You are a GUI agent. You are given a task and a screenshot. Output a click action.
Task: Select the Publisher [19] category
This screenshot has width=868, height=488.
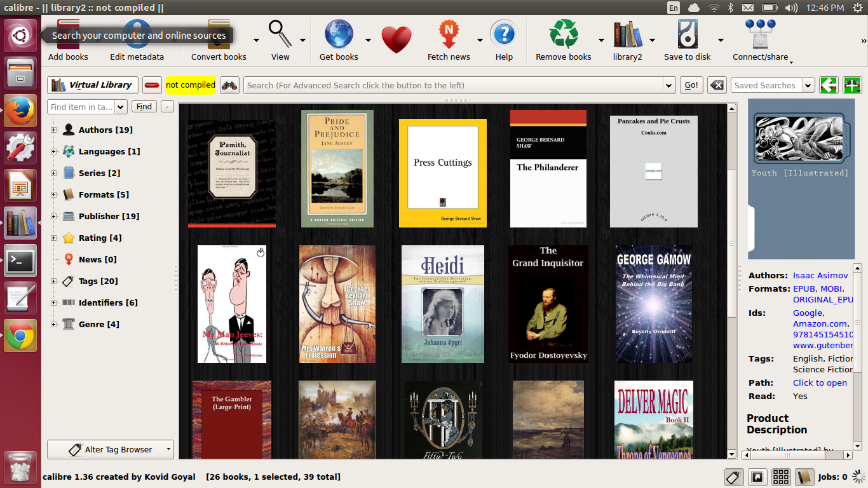[109, 217]
